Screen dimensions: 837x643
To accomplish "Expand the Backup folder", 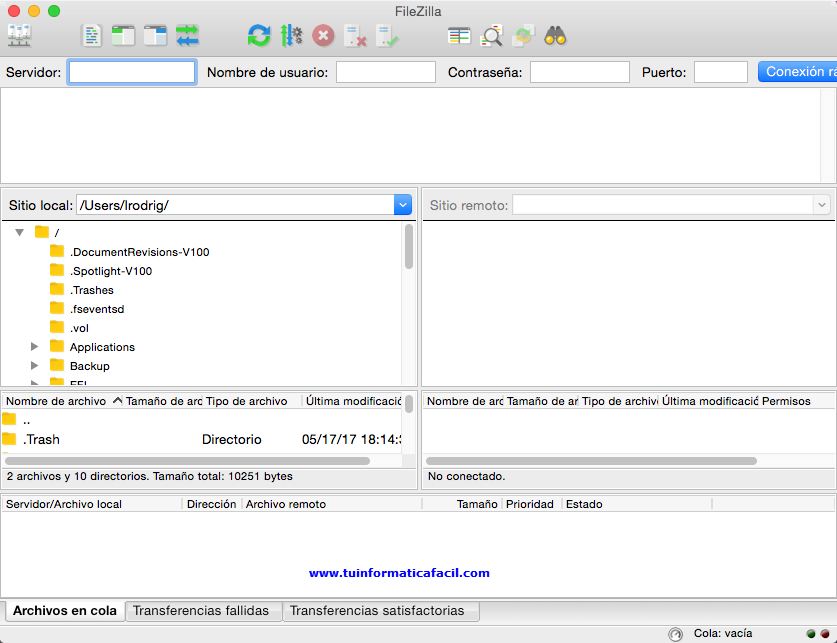I will [34, 366].
